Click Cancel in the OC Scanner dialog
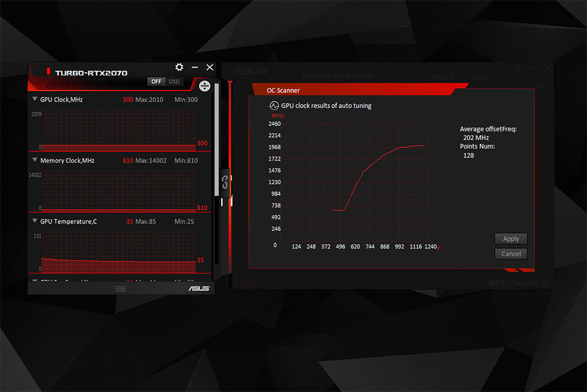This screenshot has width=587, height=392. click(x=511, y=254)
